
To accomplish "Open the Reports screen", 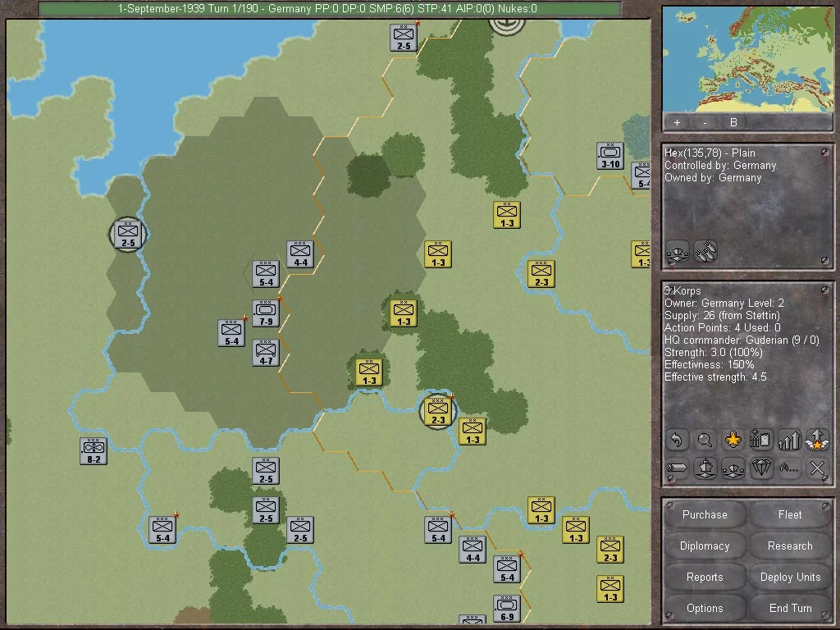I will click(x=705, y=577).
